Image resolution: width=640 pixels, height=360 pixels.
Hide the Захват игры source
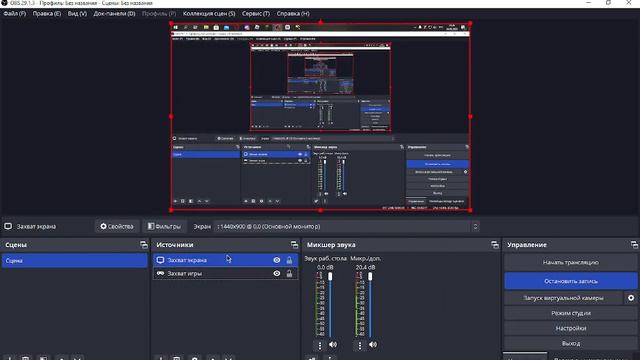277,273
